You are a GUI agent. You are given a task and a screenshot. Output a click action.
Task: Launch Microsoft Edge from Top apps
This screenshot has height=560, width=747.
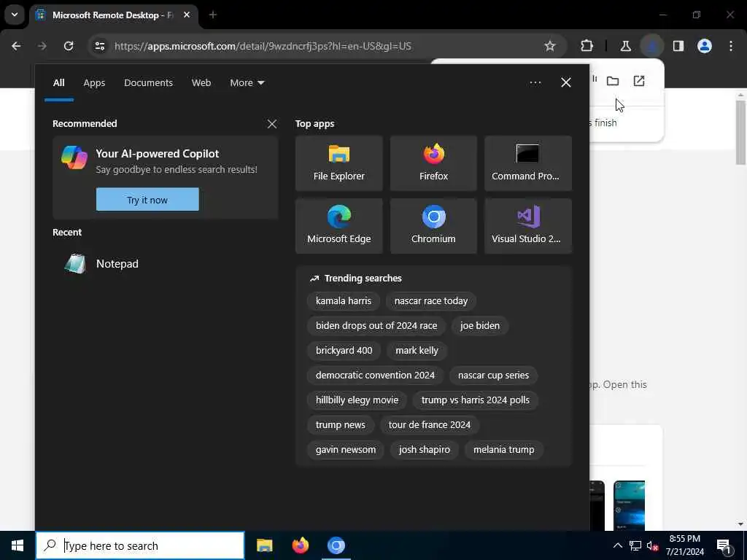[338, 226]
